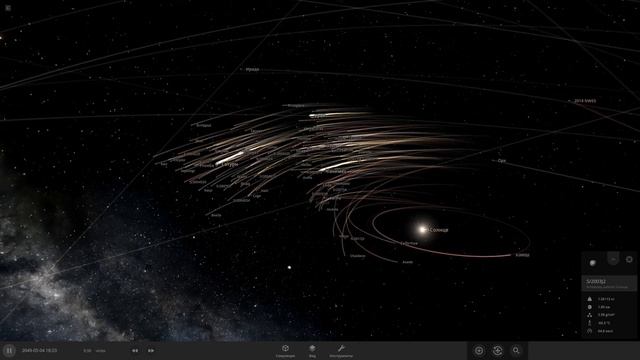
Task: Open the Симуляция menu
Action: 285,351
